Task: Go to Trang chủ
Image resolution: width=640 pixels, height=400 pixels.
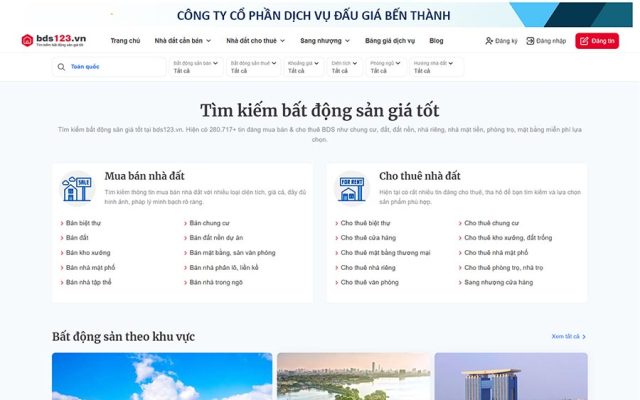Action: point(125,41)
